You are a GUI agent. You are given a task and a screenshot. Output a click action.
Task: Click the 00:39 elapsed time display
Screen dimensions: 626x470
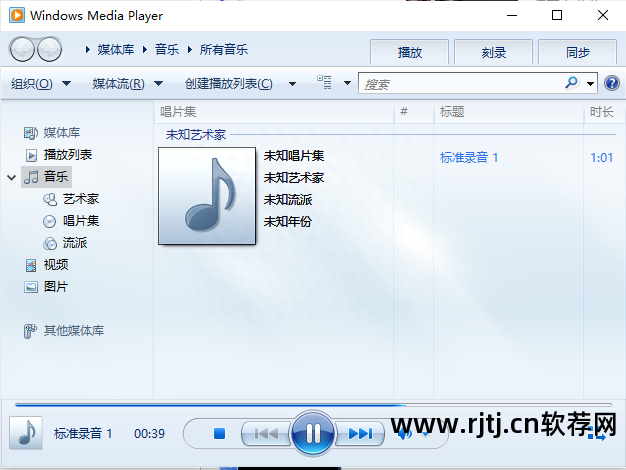pos(149,433)
